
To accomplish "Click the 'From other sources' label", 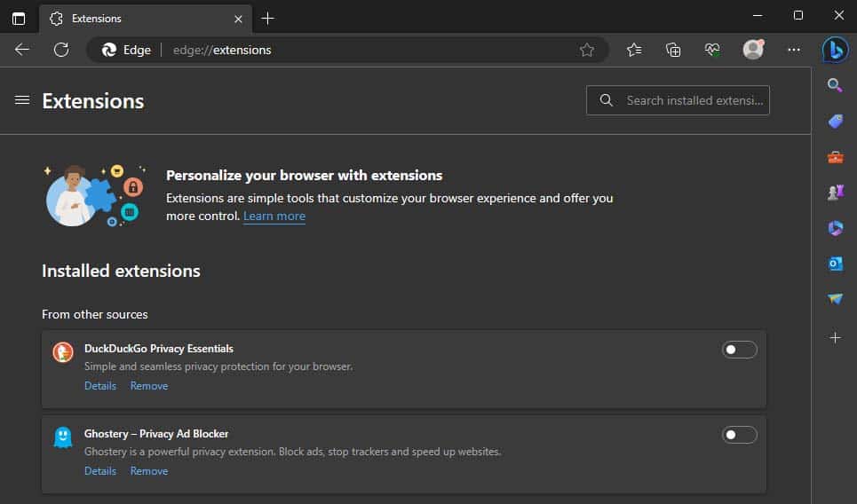I will click(94, 314).
